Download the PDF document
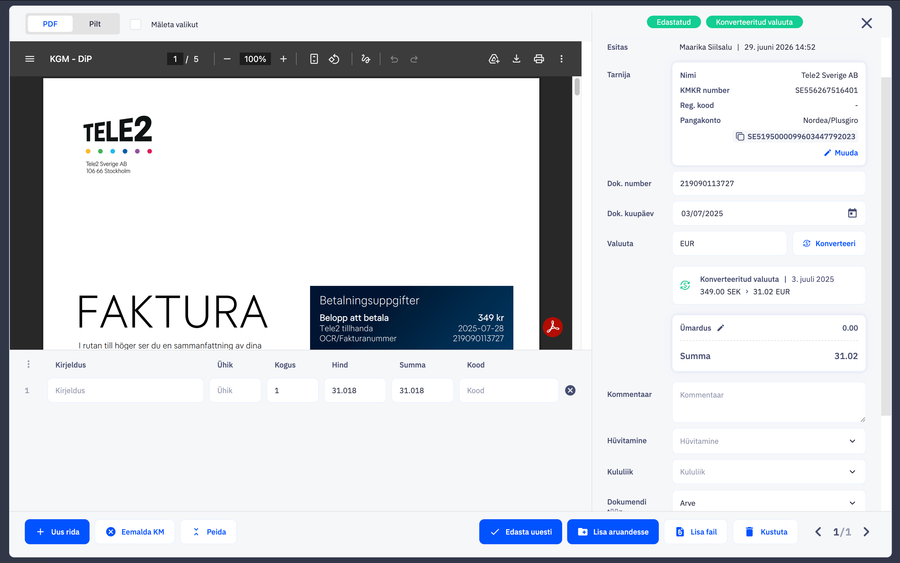The width and height of the screenshot is (900, 563). [517, 59]
